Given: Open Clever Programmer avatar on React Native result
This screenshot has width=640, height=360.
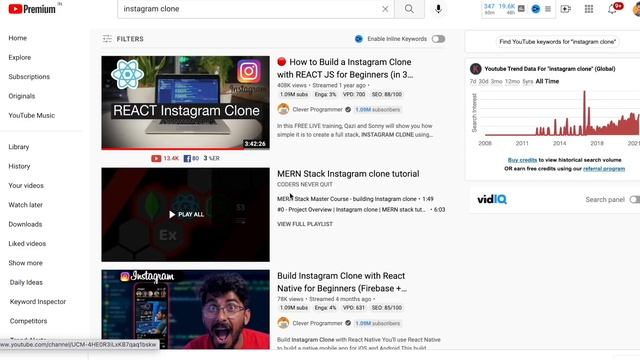Looking at the screenshot, I should point(283,323).
